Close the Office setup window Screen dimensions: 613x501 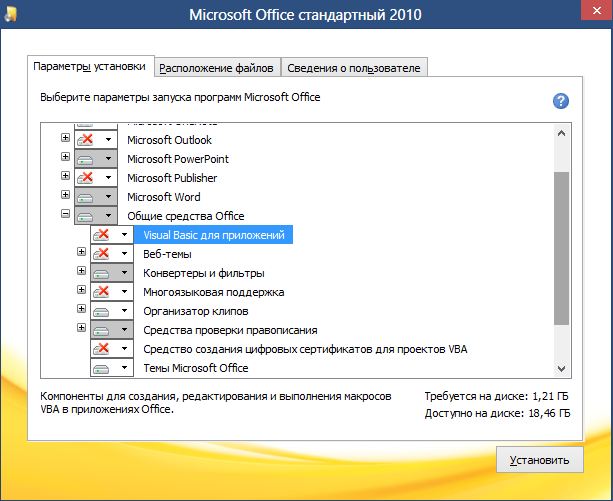597,11
